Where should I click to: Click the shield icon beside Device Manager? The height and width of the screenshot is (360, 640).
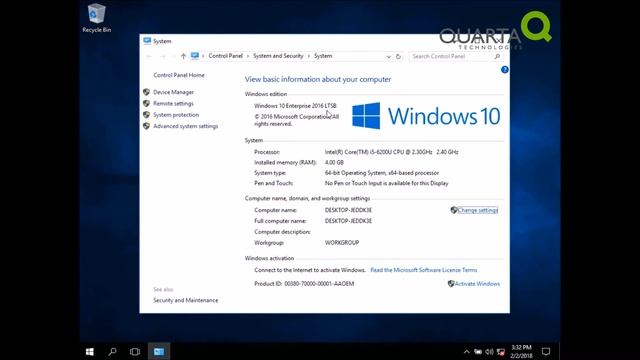(x=146, y=92)
